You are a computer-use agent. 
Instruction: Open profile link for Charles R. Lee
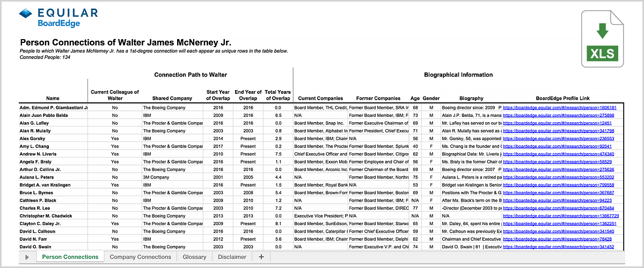558,208
